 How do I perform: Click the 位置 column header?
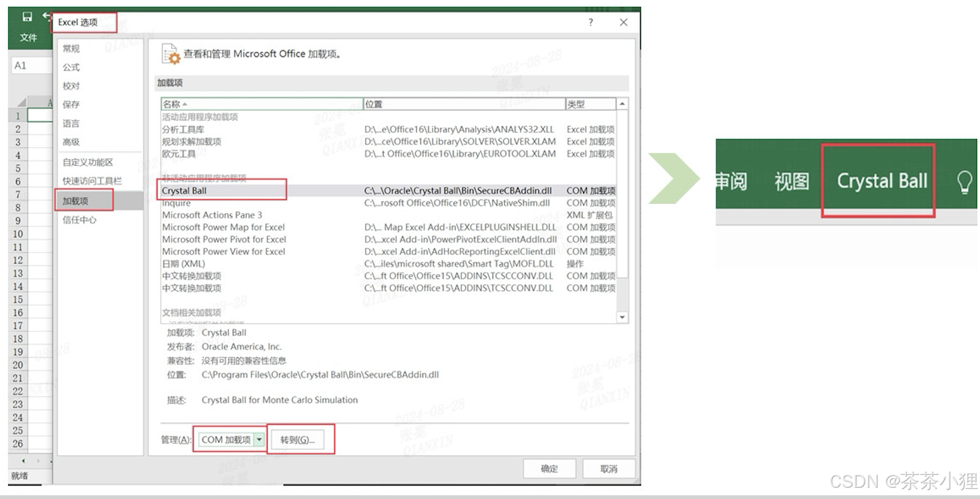[464, 104]
